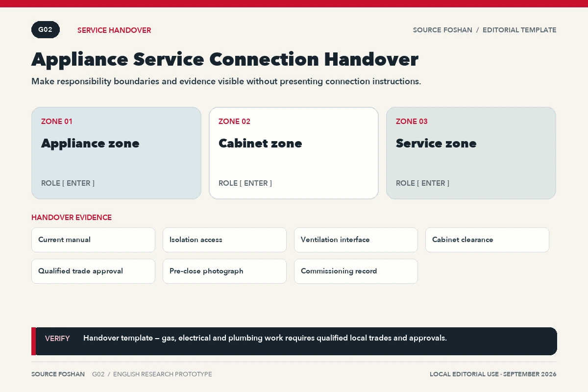Select the Isolation access chip
This screenshot has width=588, height=392.
pyautogui.click(x=225, y=240)
